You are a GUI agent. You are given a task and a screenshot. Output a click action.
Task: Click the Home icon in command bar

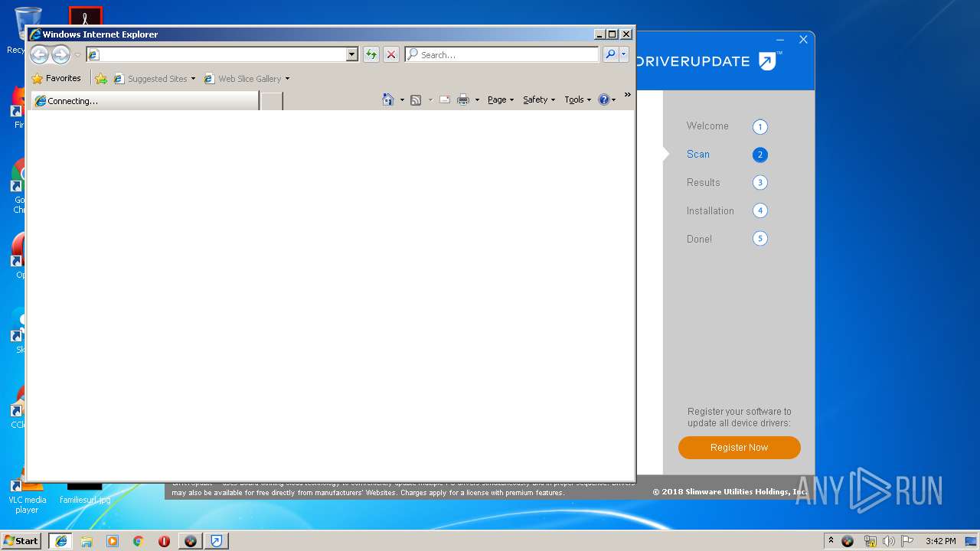point(388,99)
